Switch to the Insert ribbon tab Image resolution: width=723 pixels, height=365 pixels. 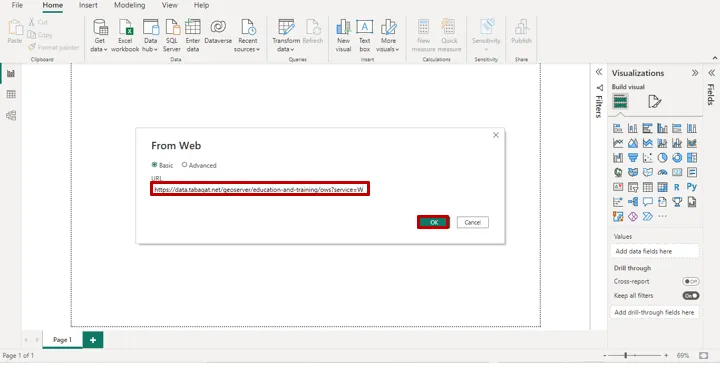[88, 5]
